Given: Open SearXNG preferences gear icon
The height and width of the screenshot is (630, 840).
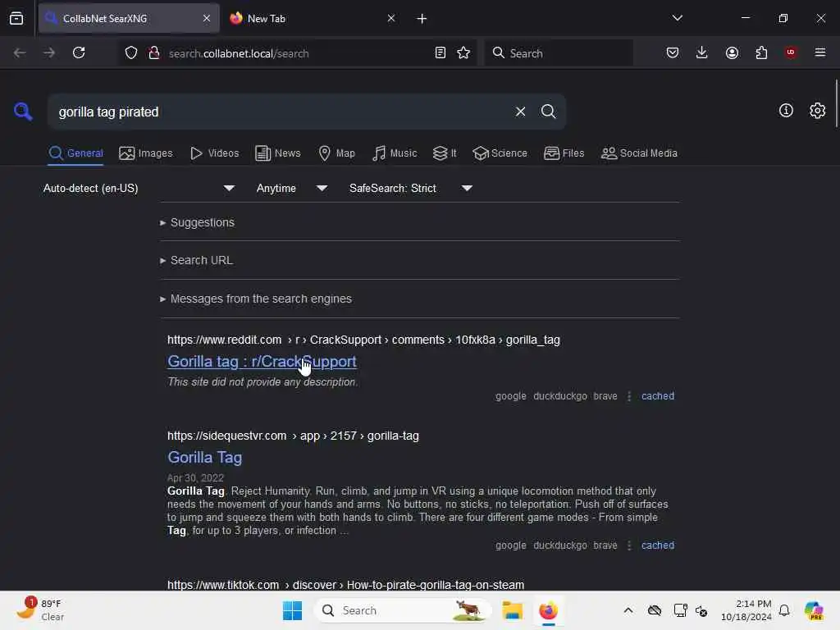Looking at the screenshot, I should point(817,111).
